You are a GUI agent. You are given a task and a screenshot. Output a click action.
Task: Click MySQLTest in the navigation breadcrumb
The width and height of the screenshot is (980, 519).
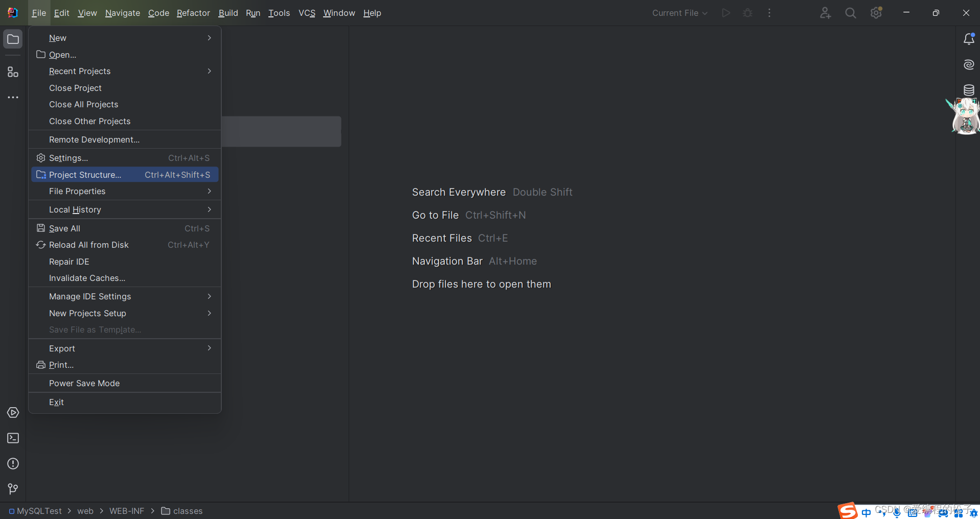(39, 511)
